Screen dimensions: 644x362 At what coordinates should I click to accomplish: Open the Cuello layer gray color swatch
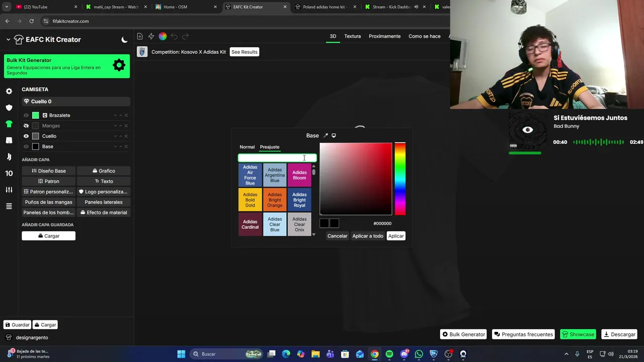click(35, 136)
